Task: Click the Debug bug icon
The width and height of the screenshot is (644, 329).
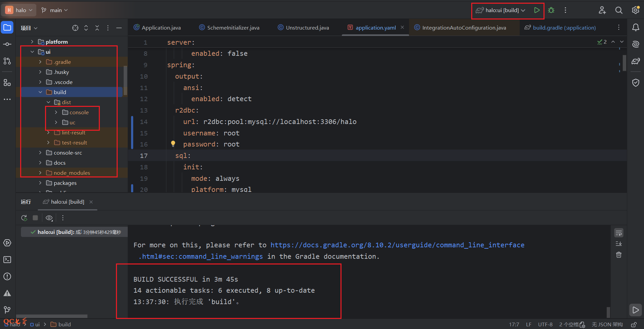Action: coord(551,10)
